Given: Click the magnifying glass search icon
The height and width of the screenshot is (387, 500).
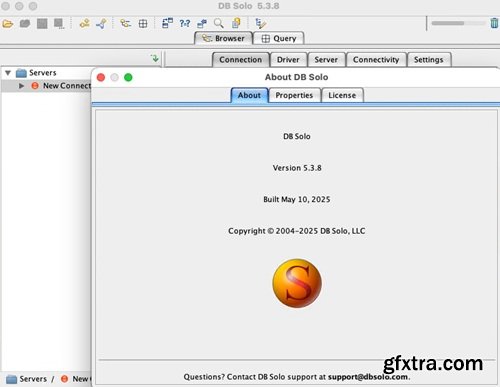Looking at the screenshot, I should tap(219, 23).
